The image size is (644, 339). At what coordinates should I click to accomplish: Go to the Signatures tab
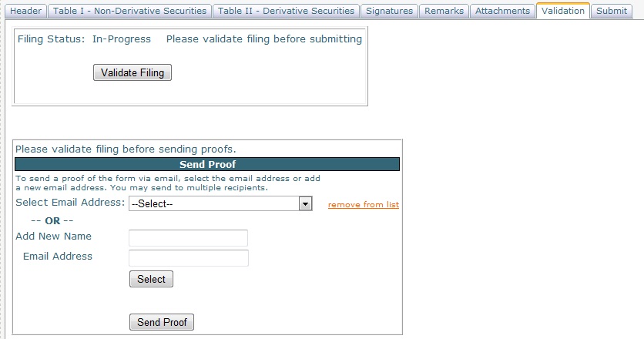[x=390, y=11]
